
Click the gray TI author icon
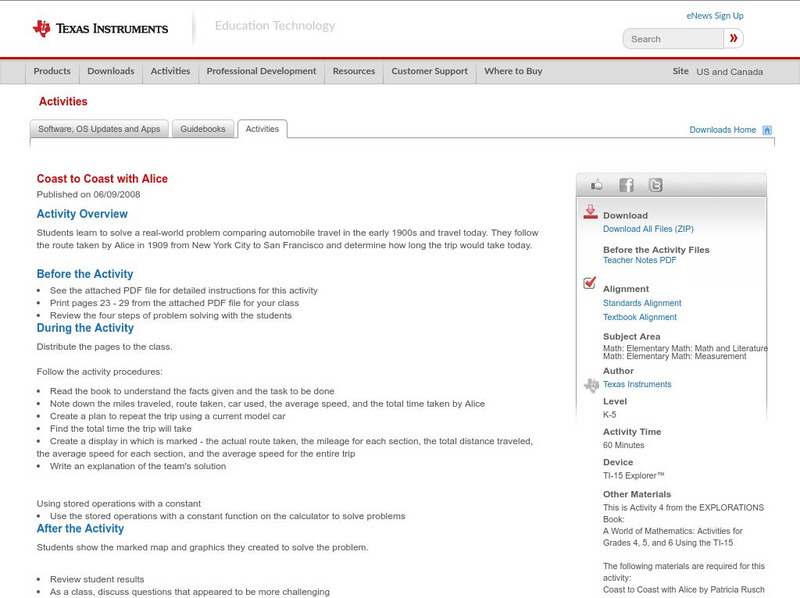591,385
